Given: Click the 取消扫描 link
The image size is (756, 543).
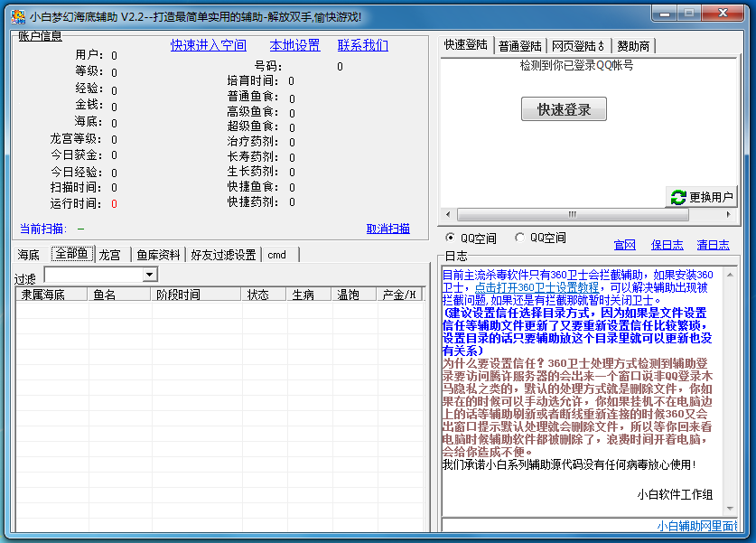Looking at the screenshot, I should (388, 229).
